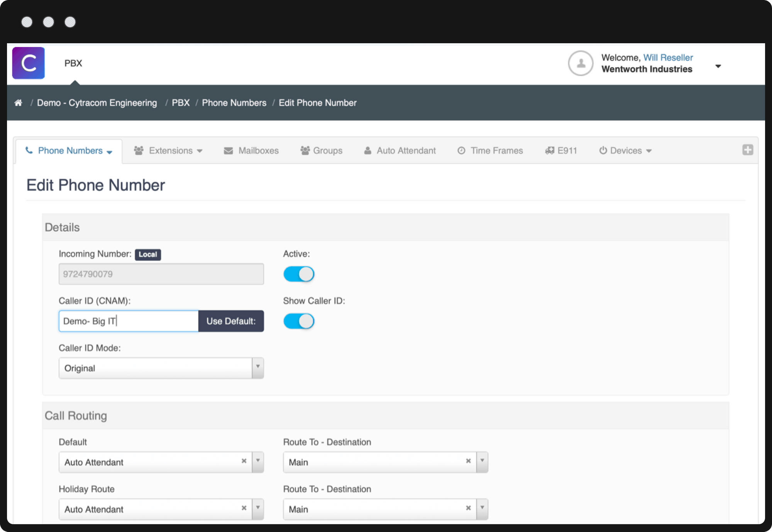
Task: Click the plus icon beside tabs
Action: pos(747,150)
